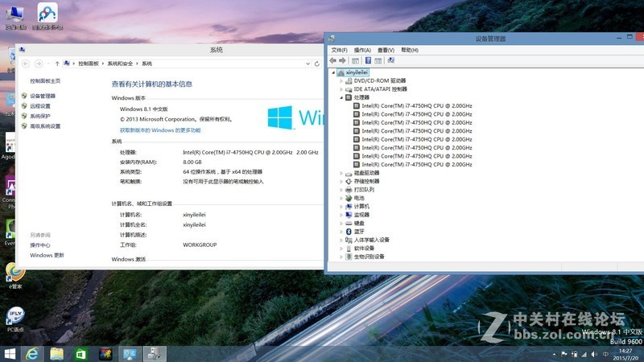Screen dimensions: 644x362
Task: Click scan for hardware changes toolbar icon
Action: tap(390, 61)
